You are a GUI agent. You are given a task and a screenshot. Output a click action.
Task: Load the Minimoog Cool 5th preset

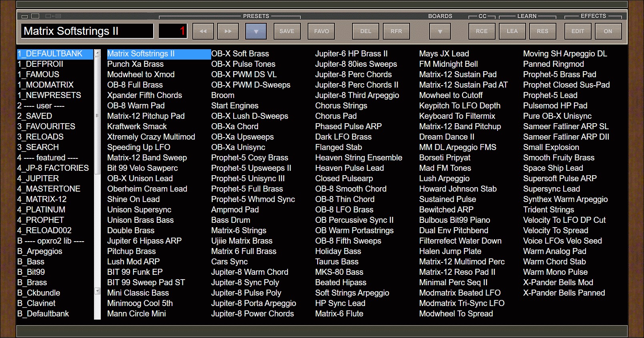pos(140,303)
